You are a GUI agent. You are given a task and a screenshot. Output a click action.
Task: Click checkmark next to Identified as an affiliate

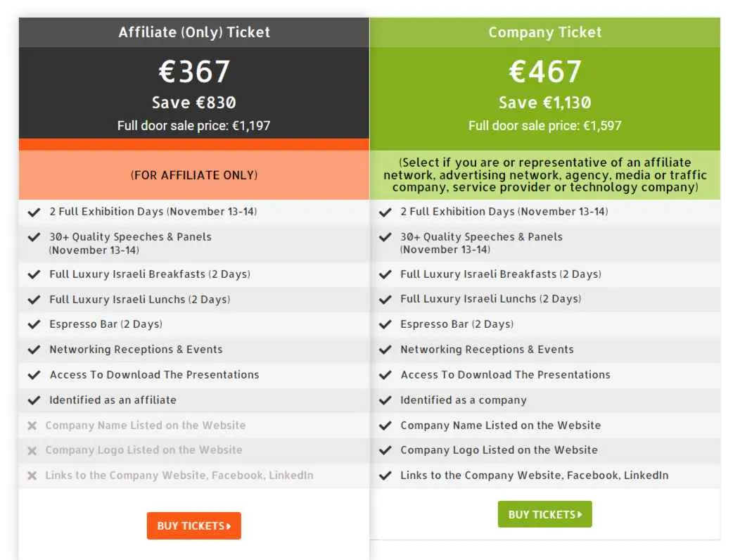click(34, 400)
